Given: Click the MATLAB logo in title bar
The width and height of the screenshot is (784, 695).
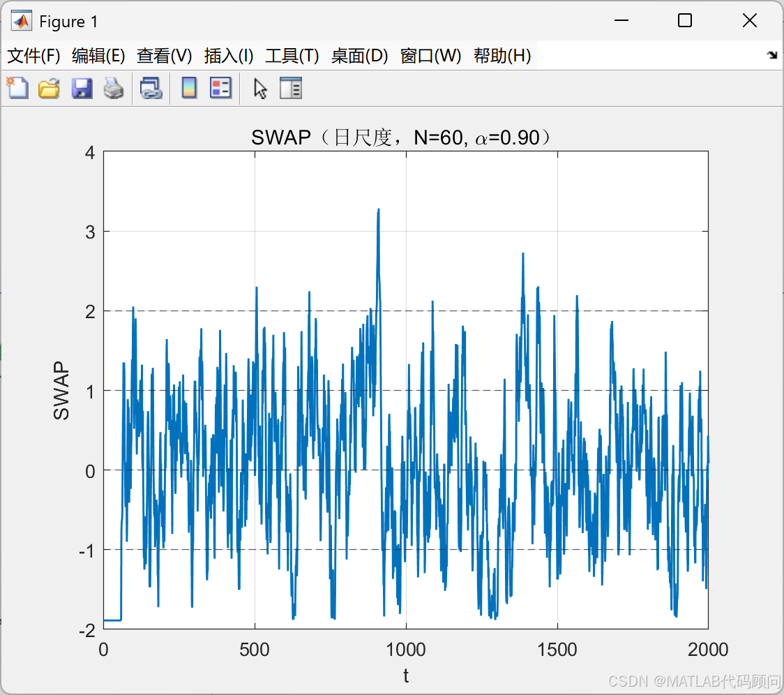Looking at the screenshot, I should pos(22,21).
